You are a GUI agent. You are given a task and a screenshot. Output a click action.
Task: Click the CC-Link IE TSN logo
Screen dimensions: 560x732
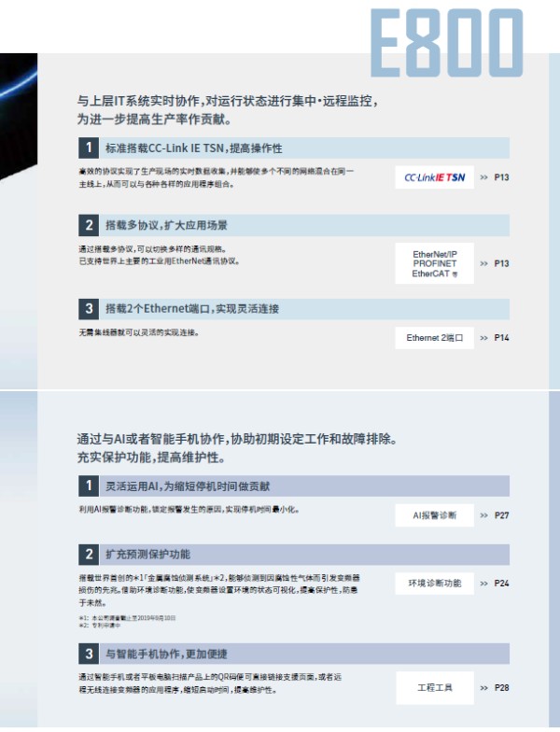(x=434, y=176)
